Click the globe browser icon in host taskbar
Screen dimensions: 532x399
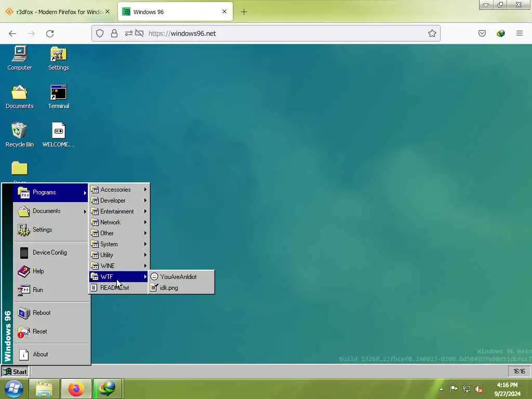108,389
